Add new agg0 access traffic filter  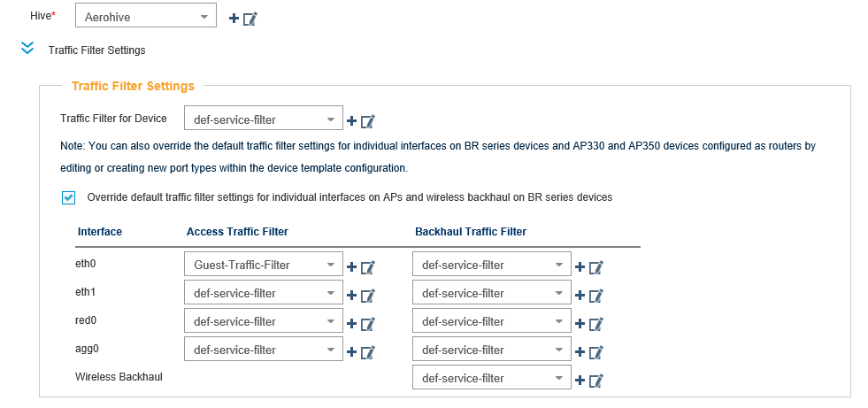pos(351,352)
